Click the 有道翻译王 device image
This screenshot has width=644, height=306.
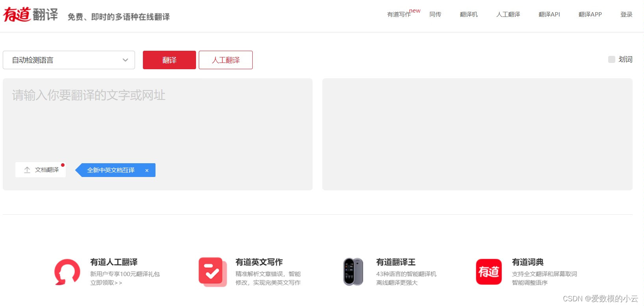[x=353, y=272]
